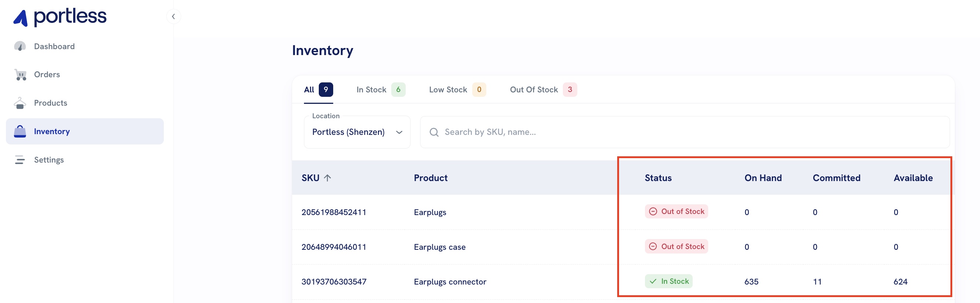The image size is (980, 303).
Task: Click the On Hand column header
Action: 763,178
